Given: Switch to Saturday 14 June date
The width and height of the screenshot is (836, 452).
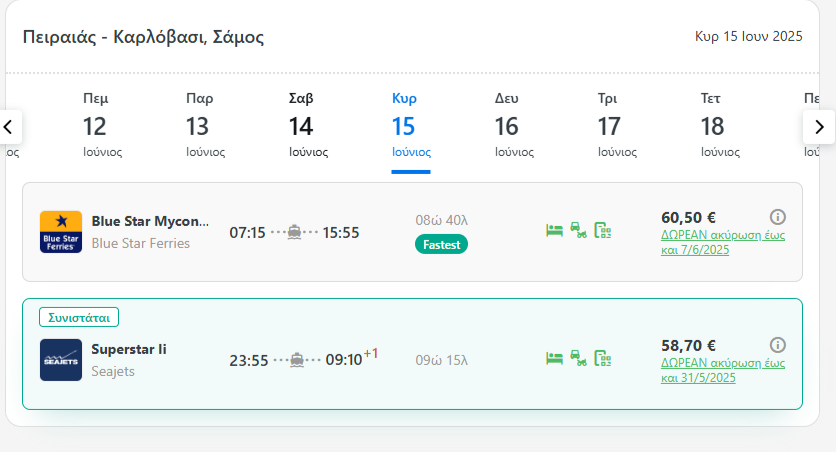Looking at the screenshot, I should coord(301,126).
